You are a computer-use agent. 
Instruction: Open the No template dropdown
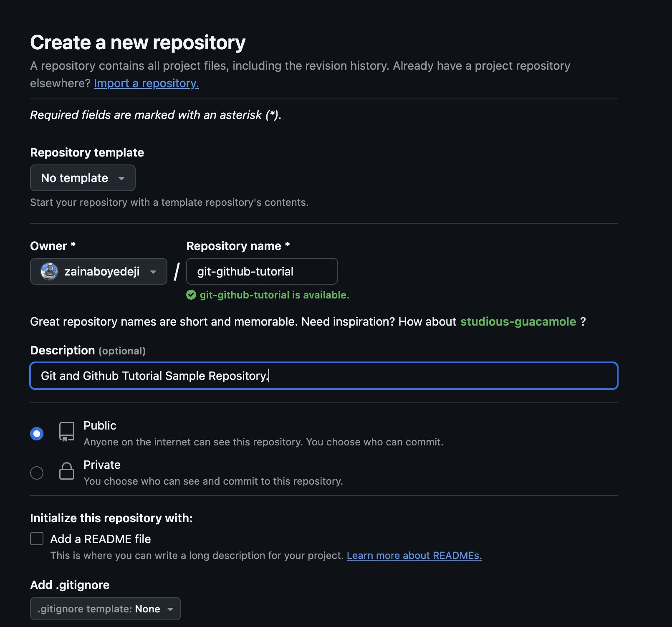pyautogui.click(x=83, y=178)
